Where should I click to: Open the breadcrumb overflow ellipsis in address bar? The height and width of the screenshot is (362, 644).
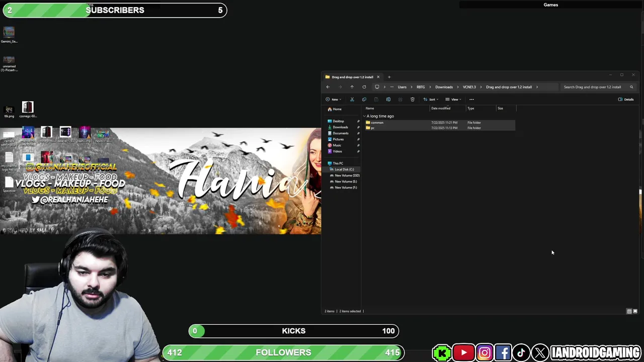392,87
